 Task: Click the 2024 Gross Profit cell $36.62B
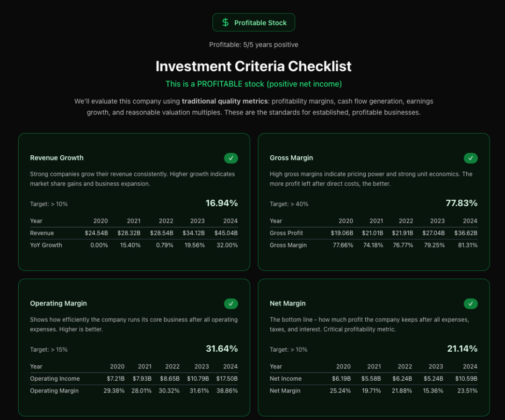coord(466,233)
